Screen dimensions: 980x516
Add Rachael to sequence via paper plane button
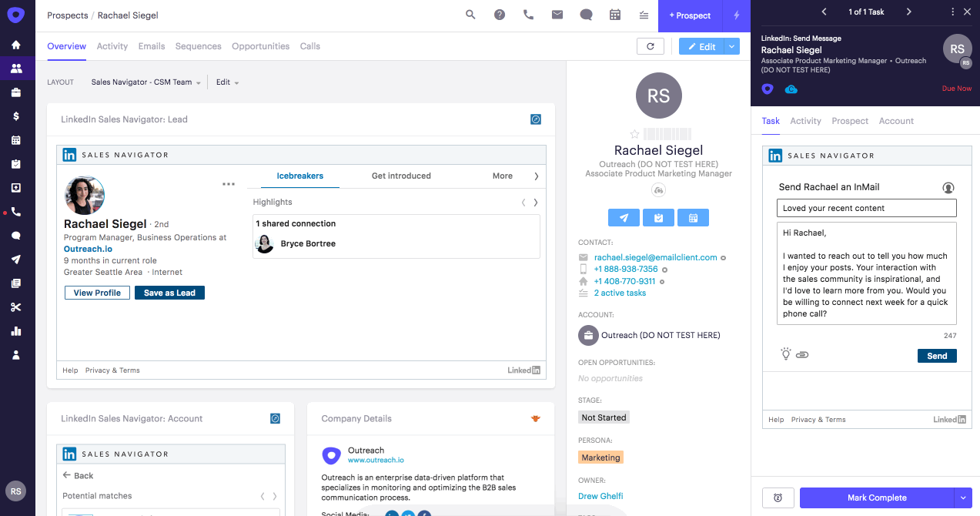point(624,218)
